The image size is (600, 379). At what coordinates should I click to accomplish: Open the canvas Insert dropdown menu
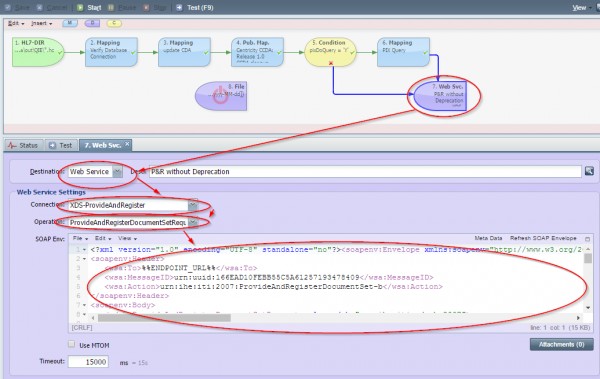click(41, 23)
